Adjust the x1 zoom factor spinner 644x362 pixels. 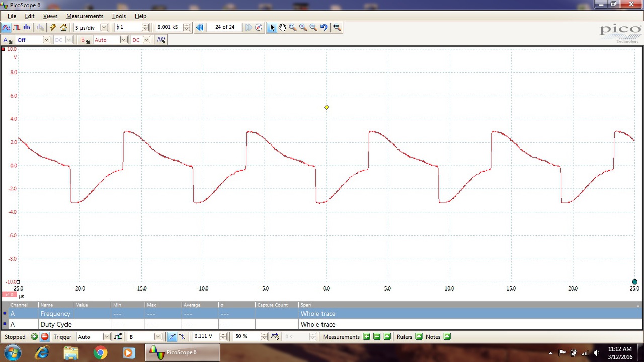point(145,27)
